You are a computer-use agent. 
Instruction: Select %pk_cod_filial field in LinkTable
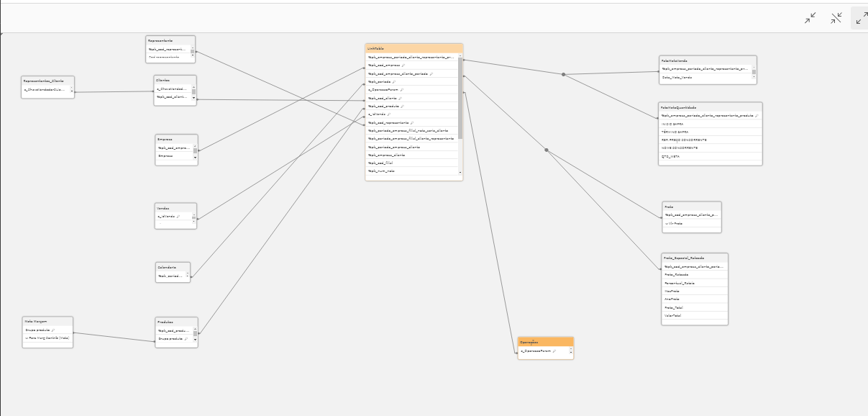[411, 163]
